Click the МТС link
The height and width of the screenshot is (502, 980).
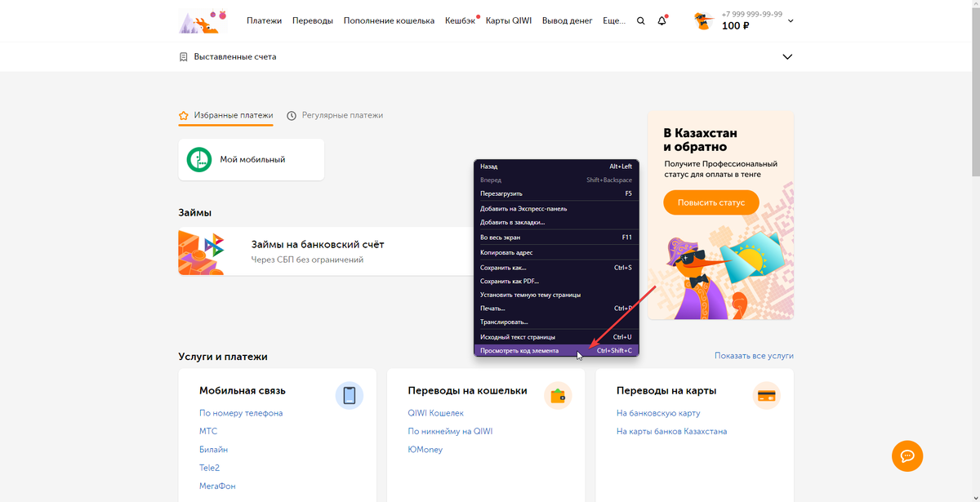tap(208, 431)
